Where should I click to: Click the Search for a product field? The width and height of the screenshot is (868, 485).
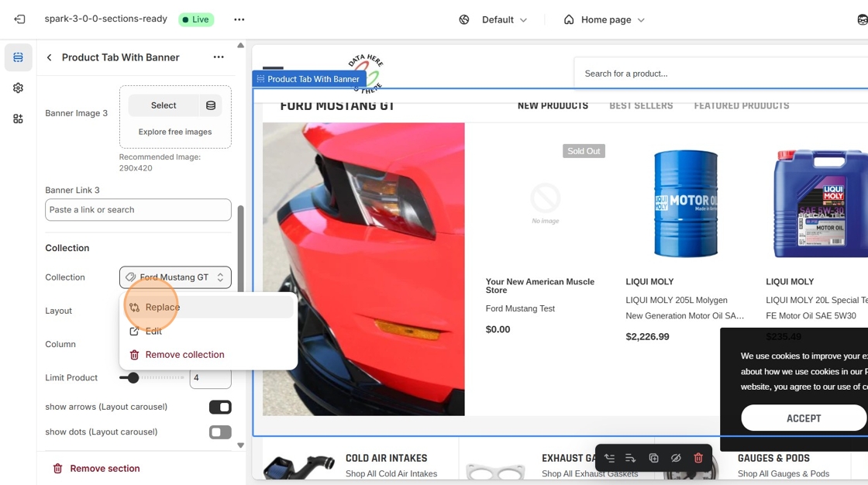721,74
